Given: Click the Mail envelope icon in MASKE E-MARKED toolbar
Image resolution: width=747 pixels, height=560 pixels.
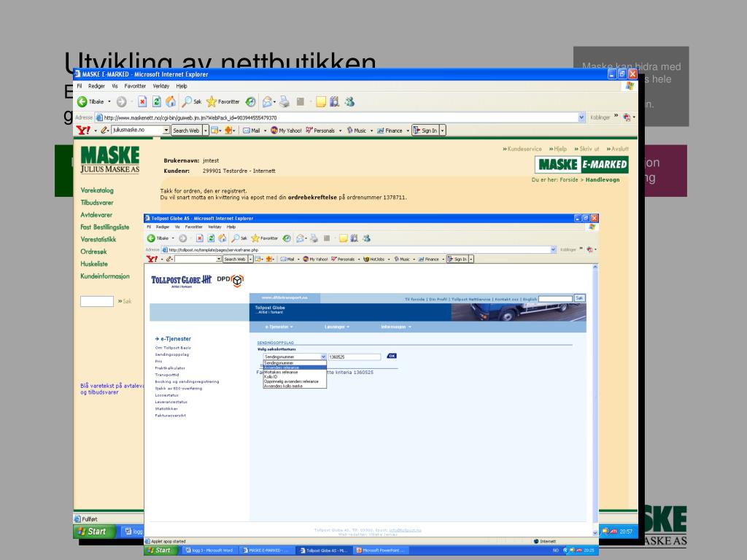Looking at the screenshot, I should coord(267,101).
